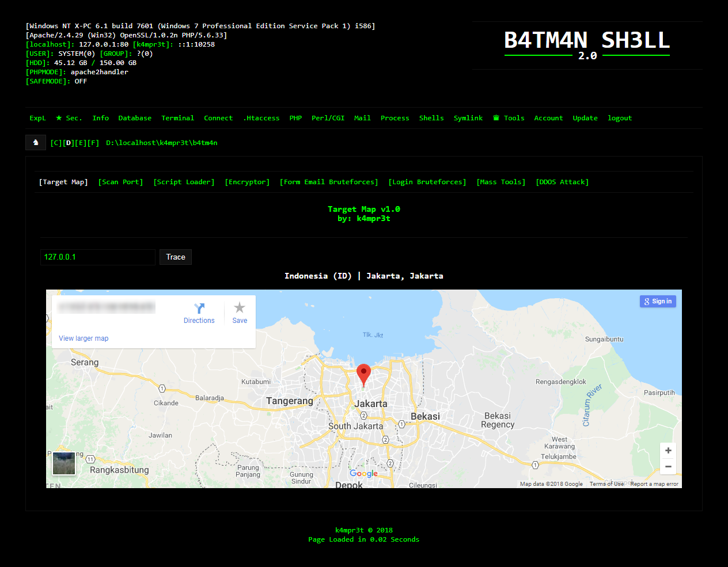Open the Sec. menu with star
The width and height of the screenshot is (728, 567).
click(69, 118)
